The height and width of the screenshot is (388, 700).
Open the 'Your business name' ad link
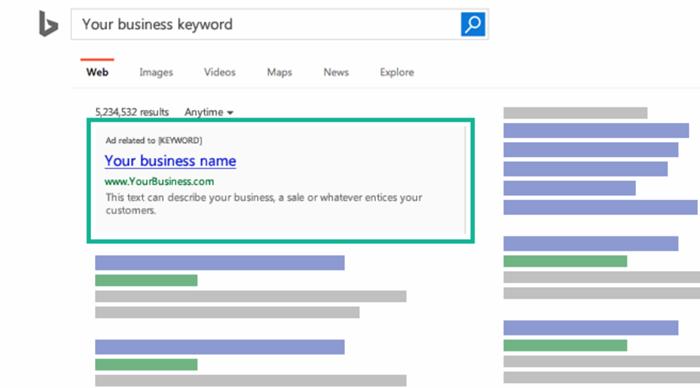pos(170,161)
